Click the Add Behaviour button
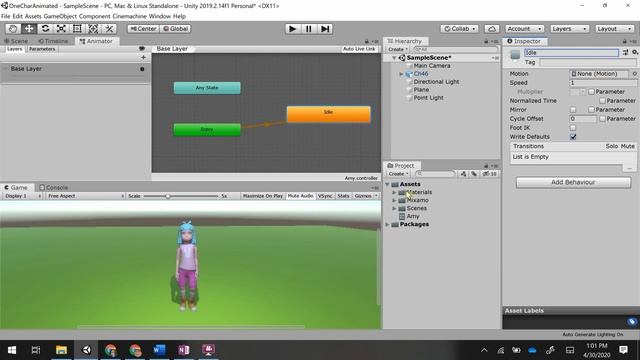The height and width of the screenshot is (360, 640). [x=573, y=182]
